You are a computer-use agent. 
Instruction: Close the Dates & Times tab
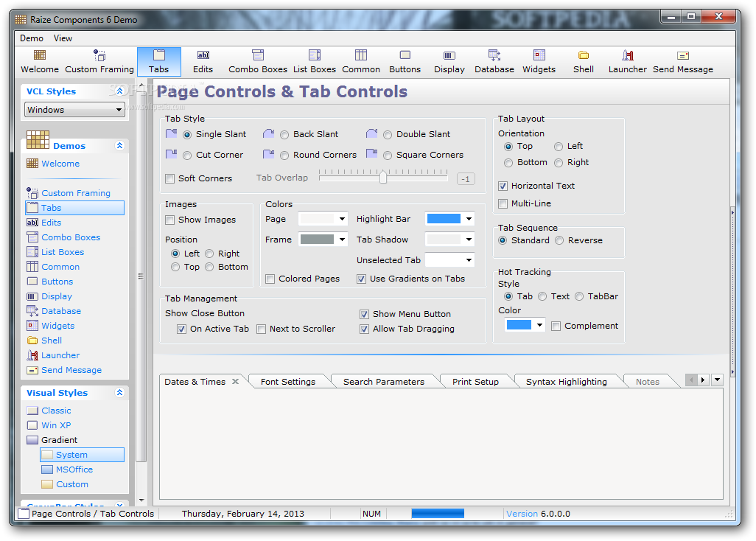click(235, 381)
